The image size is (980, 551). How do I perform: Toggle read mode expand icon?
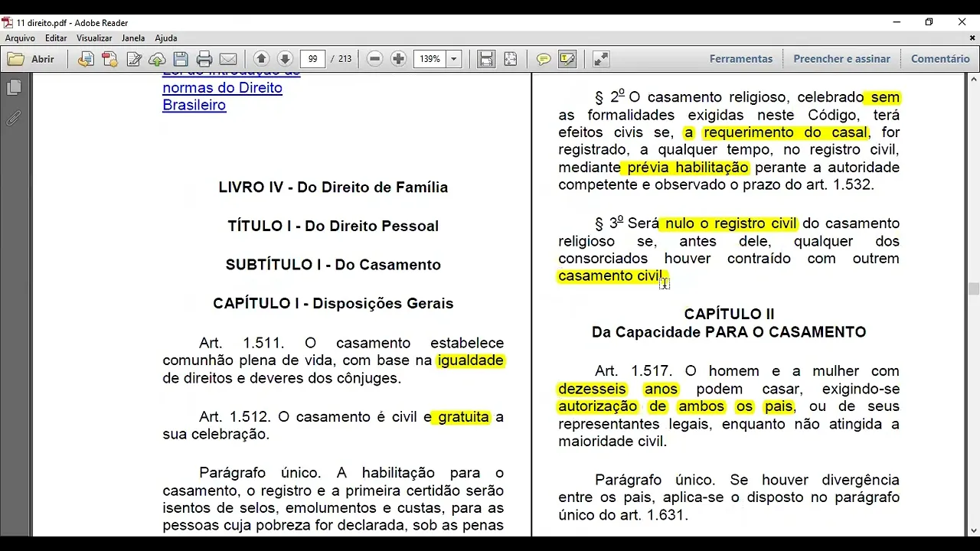click(x=601, y=59)
